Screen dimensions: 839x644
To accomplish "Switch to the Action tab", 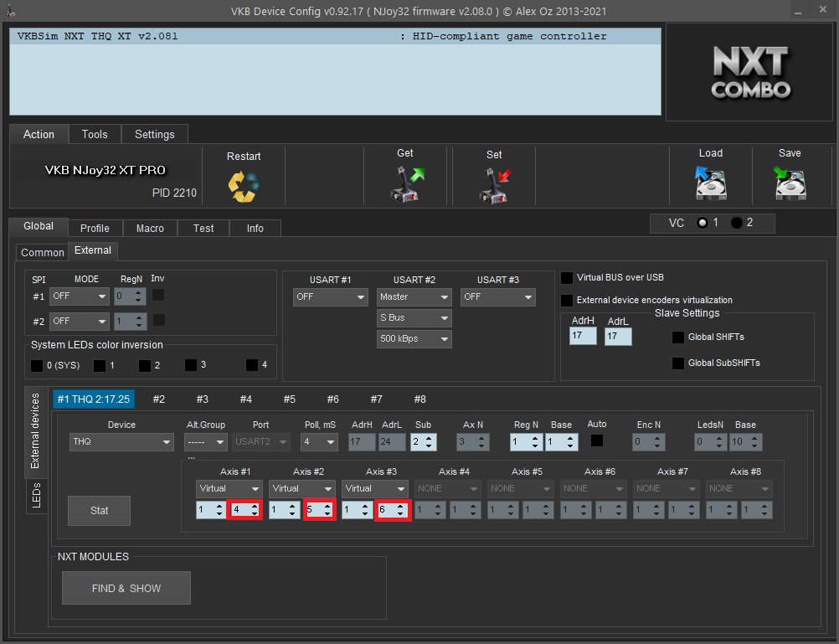I will [x=39, y=134].
